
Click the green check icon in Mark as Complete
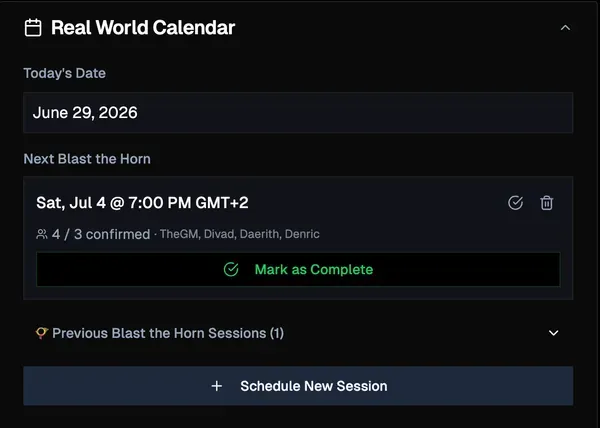pos(231,270)
